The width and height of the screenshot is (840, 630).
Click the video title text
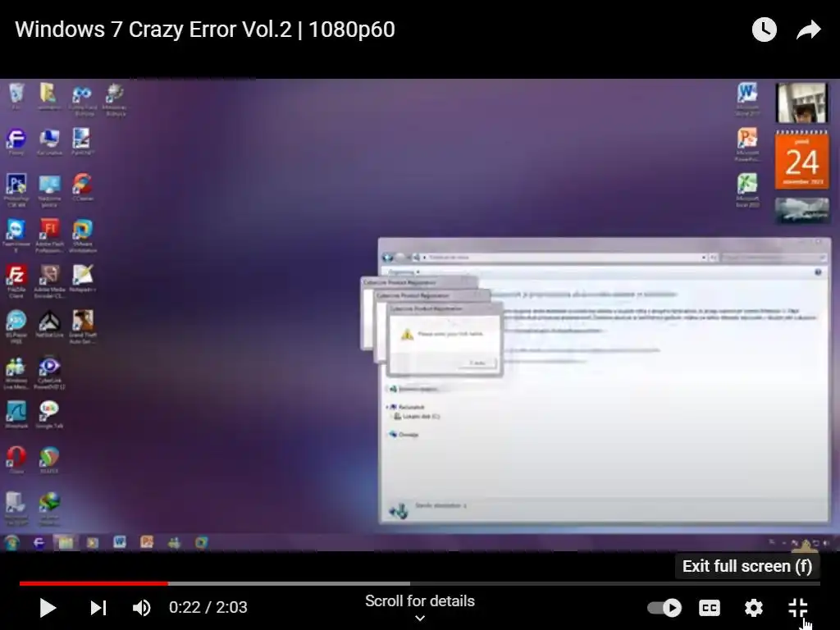pyautogui.click(x=205, y=30)
